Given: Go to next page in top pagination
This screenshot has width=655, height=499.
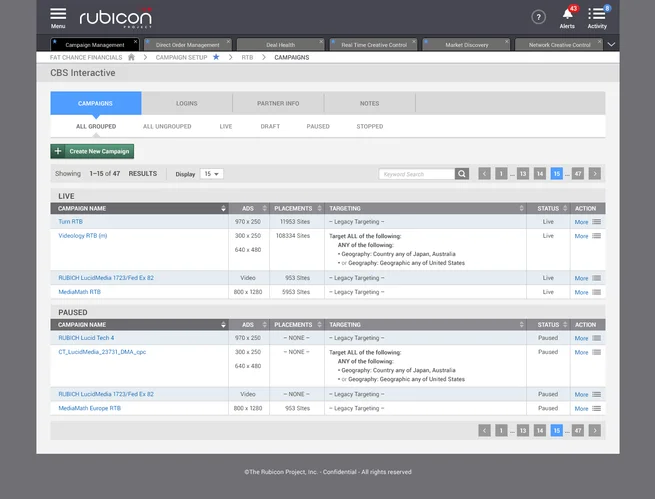Looking at the screenshot, I should point(595,174).
